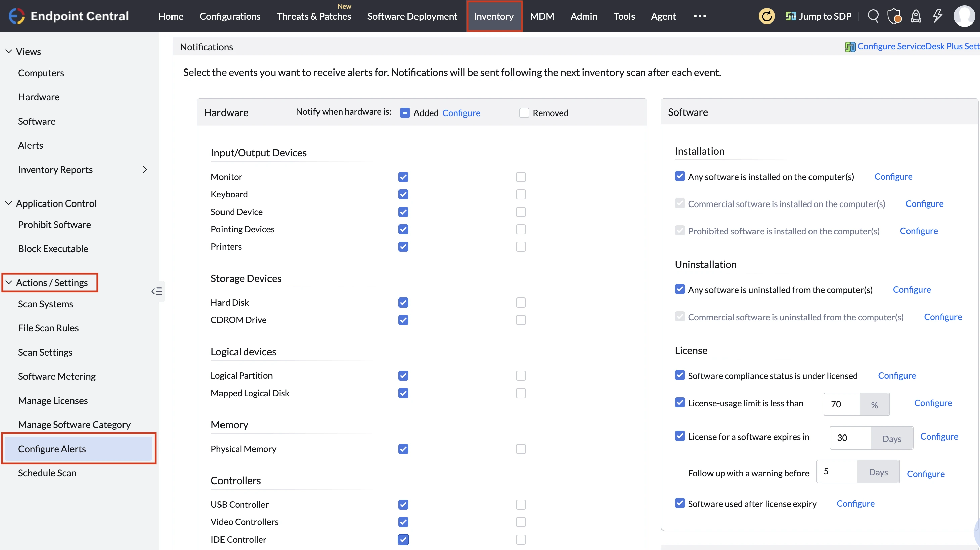Check Printers removed notification
This screenshot has height=550, width=980.
521,247
